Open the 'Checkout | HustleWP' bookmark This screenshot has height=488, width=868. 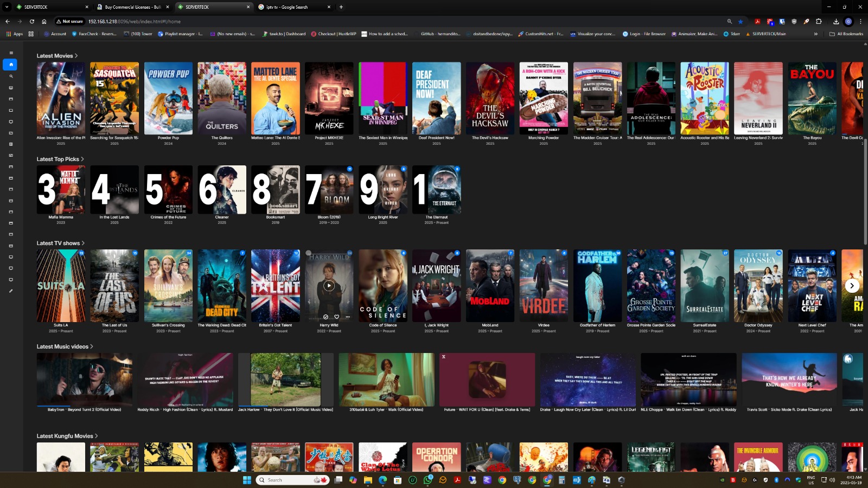click(334, 34)
